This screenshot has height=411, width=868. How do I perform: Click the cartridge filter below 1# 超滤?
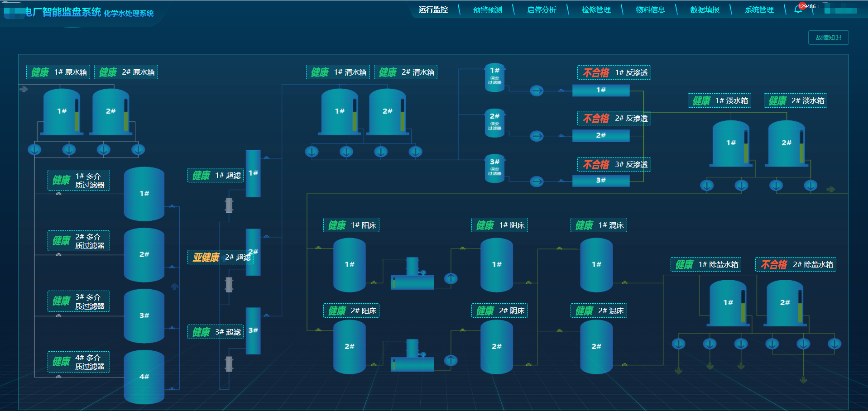[x=229, y=205]
